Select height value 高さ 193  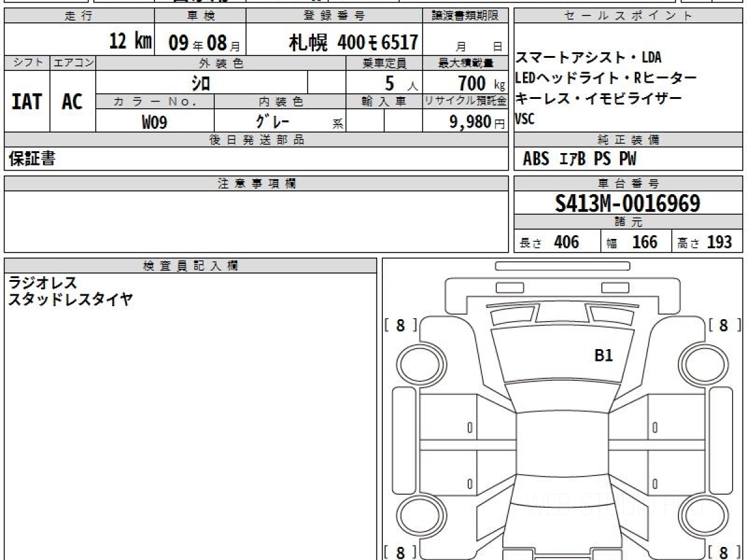(x=705, y=243)
